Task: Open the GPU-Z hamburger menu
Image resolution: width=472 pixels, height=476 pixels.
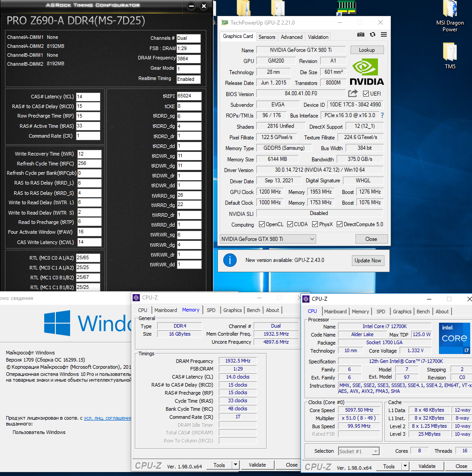Action: coord(384,34)
